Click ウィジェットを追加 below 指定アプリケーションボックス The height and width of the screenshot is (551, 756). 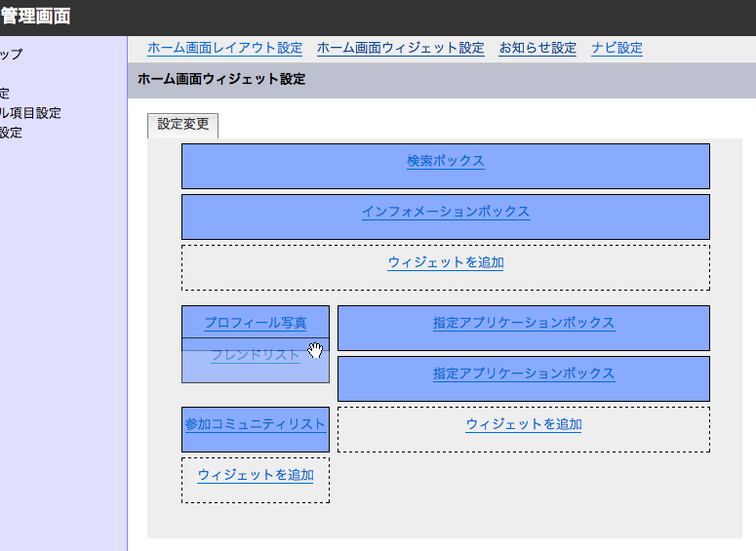(524, 424)
